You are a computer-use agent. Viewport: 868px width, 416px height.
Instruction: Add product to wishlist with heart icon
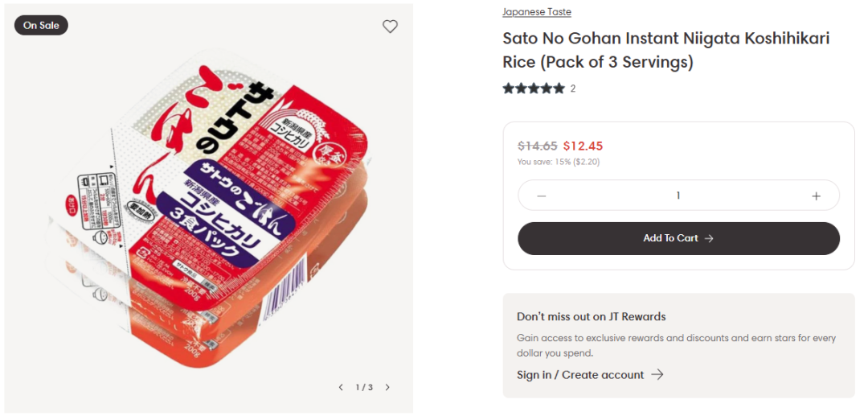click(390, 27)
